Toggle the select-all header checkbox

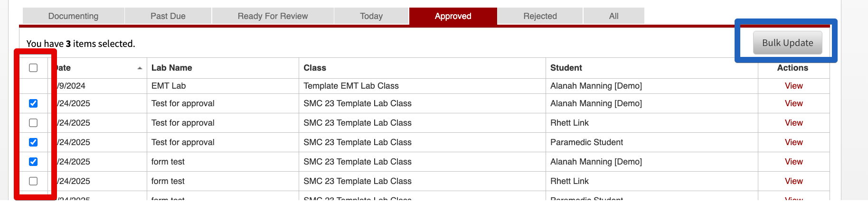33,68
